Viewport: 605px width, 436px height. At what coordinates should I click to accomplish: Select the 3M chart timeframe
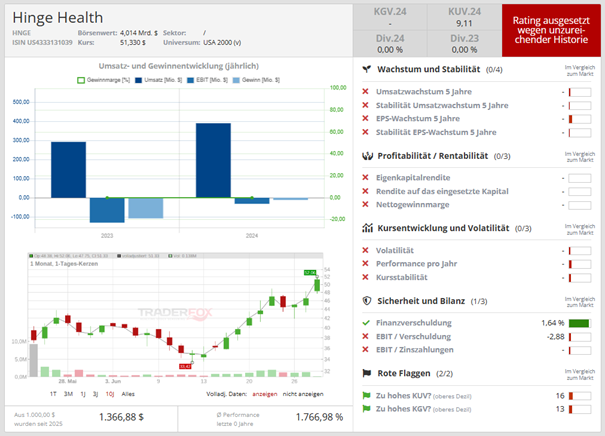click(68, 394)
